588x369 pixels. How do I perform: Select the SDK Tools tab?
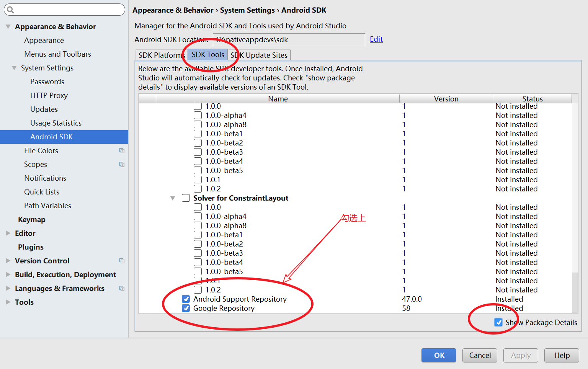coord(208,54)
